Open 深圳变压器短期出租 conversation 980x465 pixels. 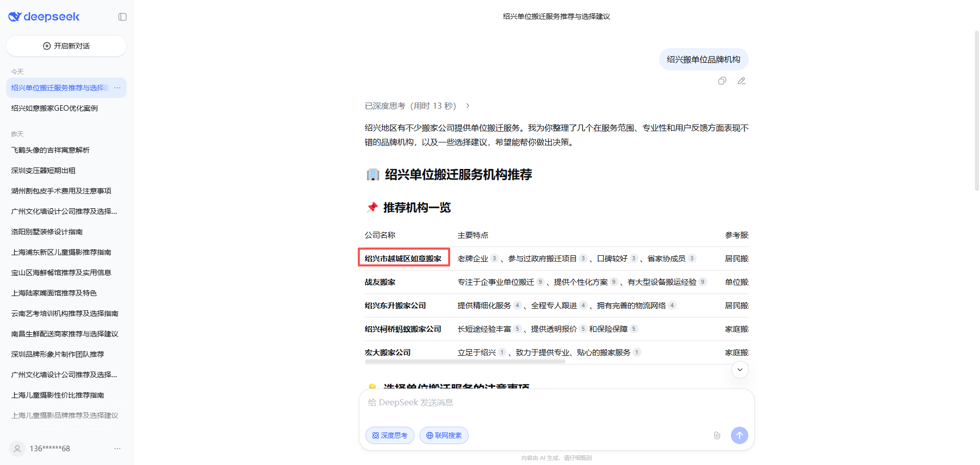tap(43, 170)
